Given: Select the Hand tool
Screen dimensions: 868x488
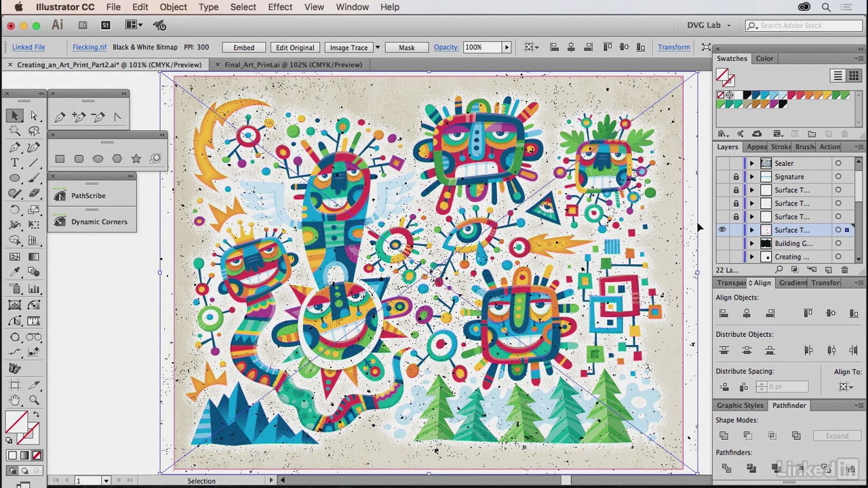Looking at the screenshot, I should click(x=15, y=400).
